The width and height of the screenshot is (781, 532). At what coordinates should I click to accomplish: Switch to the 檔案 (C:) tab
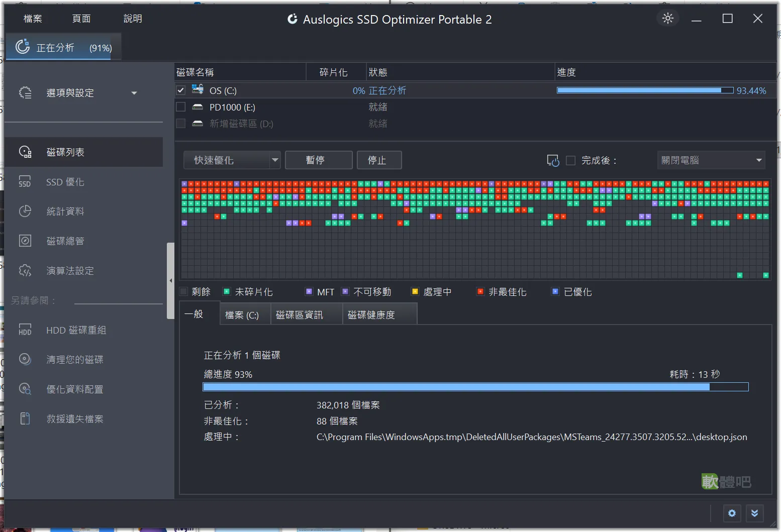coord(245,315)
